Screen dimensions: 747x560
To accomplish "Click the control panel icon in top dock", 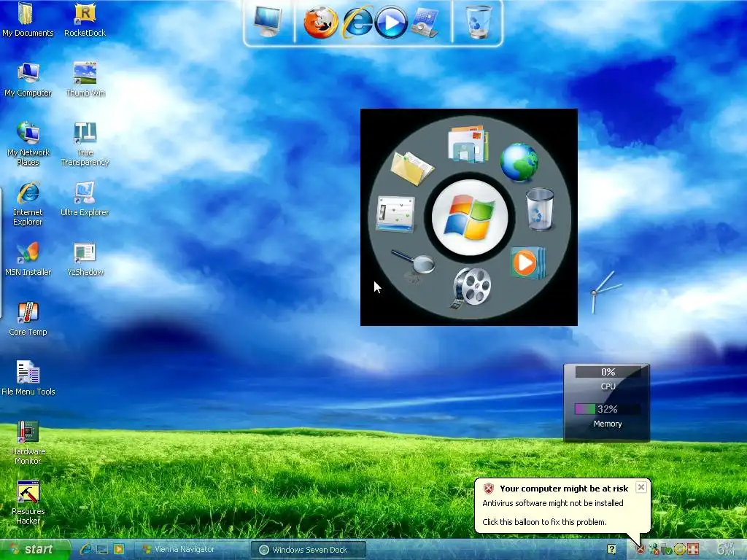I will coord(425,23).
